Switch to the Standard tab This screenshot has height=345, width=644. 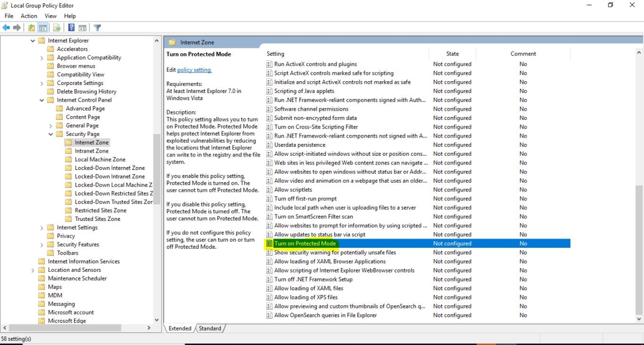pos(210,328)
